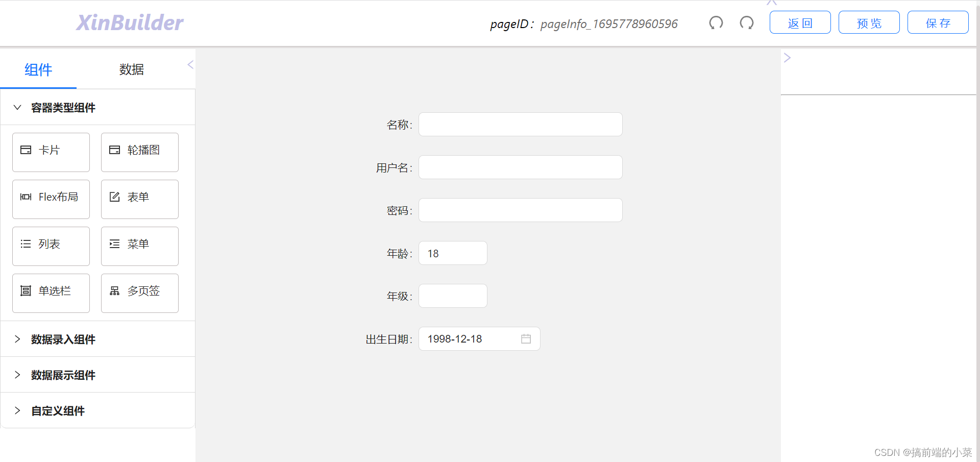The image size is (980, 462).
Task: Collapse the 容器类型组件 section
Action: click(x=97, y=107)
